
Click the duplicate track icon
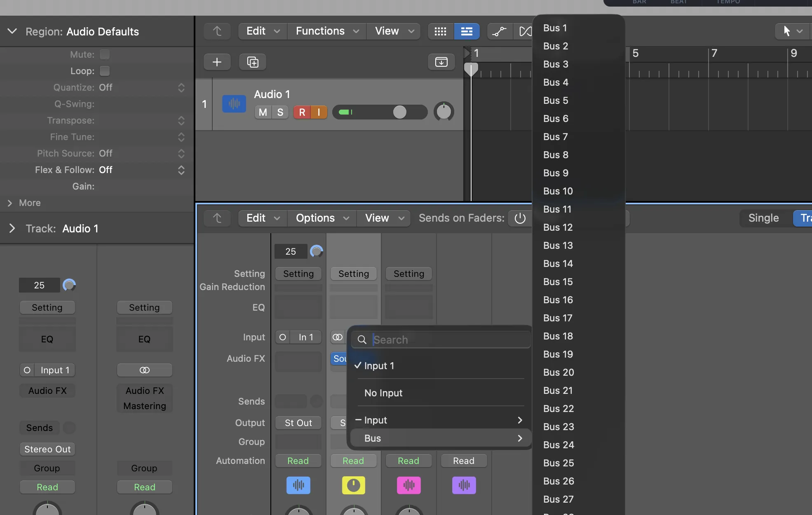252,62
